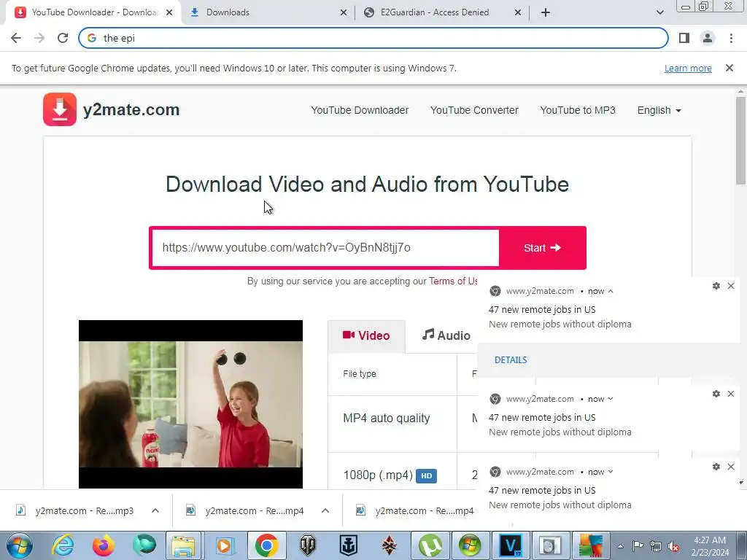Collapse the first notification with its chevron
747x560 pixels.
(x=611, y=291)
